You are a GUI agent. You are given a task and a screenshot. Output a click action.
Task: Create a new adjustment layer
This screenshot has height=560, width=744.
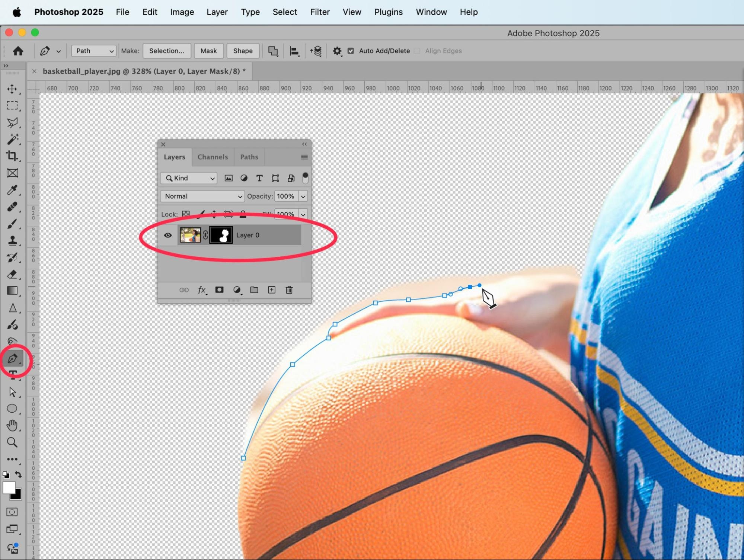point(237,290)
